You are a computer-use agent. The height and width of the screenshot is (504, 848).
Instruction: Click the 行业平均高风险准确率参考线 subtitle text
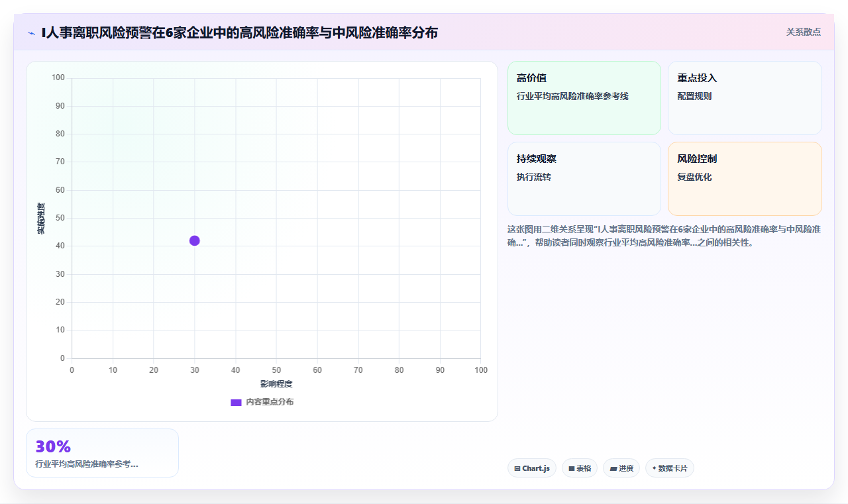(572, 96)
